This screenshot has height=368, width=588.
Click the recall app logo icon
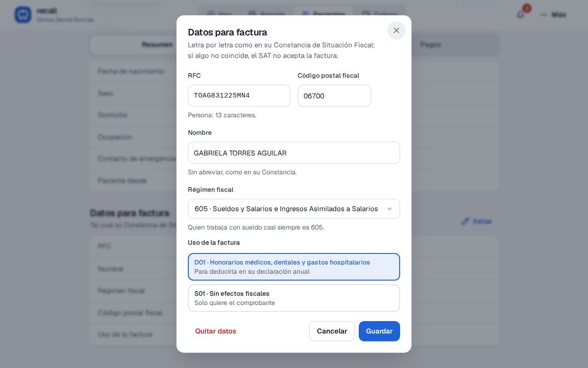coord(23,15)
